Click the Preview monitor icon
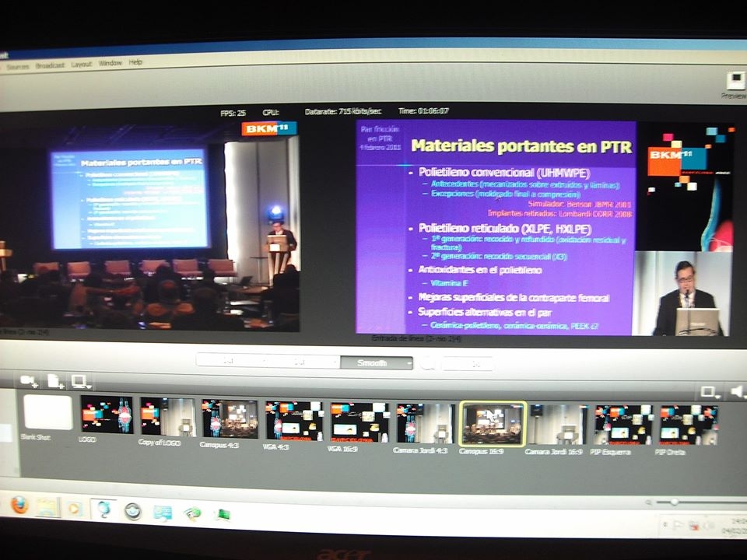Image resolution: width=747 pixels, height=560 pixels. pyautogui.click(x=735, y=80)
